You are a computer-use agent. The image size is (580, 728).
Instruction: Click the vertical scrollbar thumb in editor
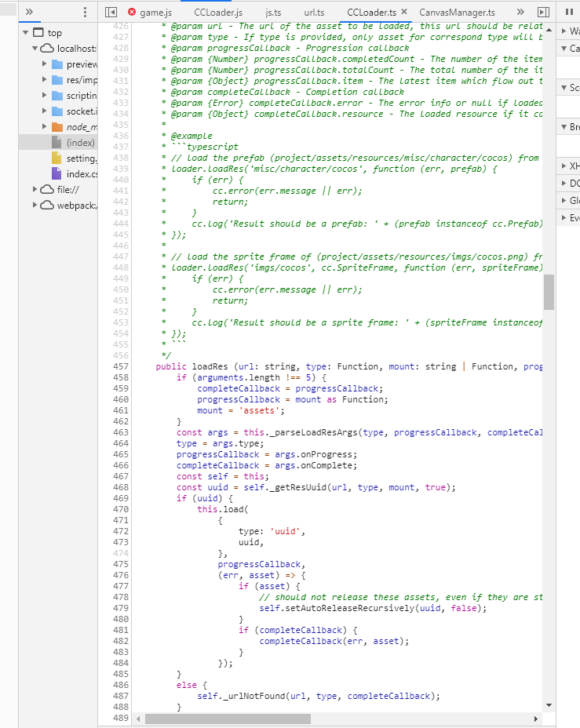[x=549, y=292]
